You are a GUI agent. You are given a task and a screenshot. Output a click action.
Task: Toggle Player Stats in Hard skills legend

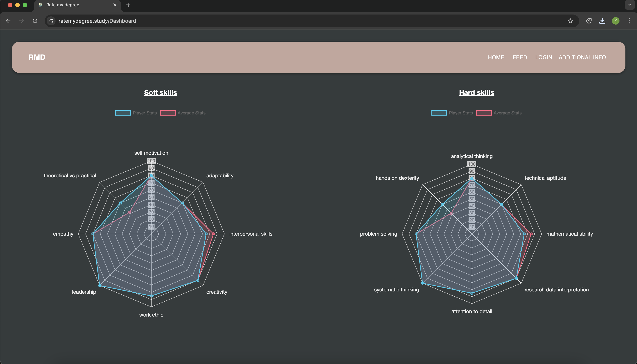pyautogui.click(x=452, y=113)
